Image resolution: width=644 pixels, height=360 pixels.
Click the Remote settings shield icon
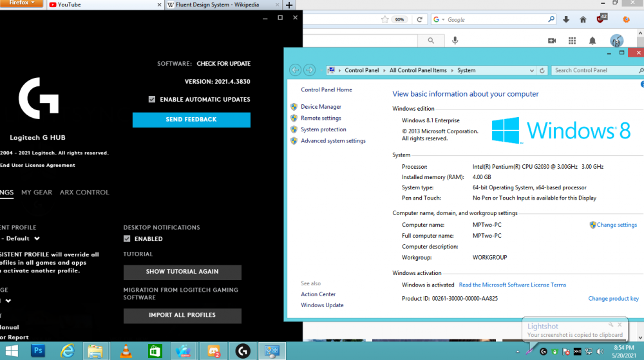tap(294, 118)
